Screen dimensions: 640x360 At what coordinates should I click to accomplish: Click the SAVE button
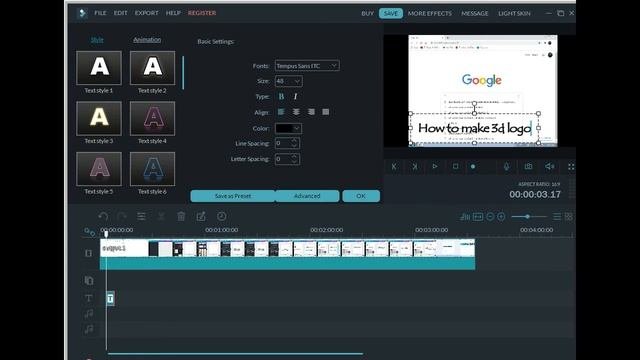tap(391, 13)
